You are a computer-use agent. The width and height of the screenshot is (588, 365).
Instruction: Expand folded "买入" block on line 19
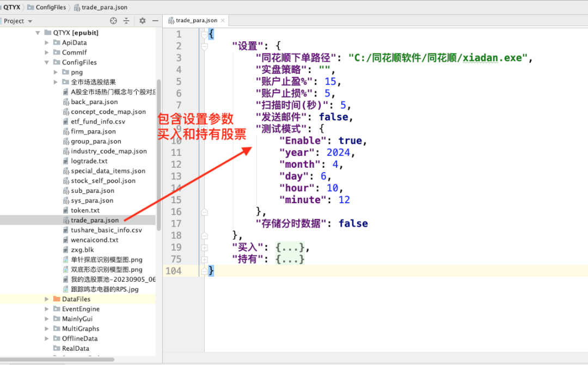pyautogui.click(x=204, y=247)
